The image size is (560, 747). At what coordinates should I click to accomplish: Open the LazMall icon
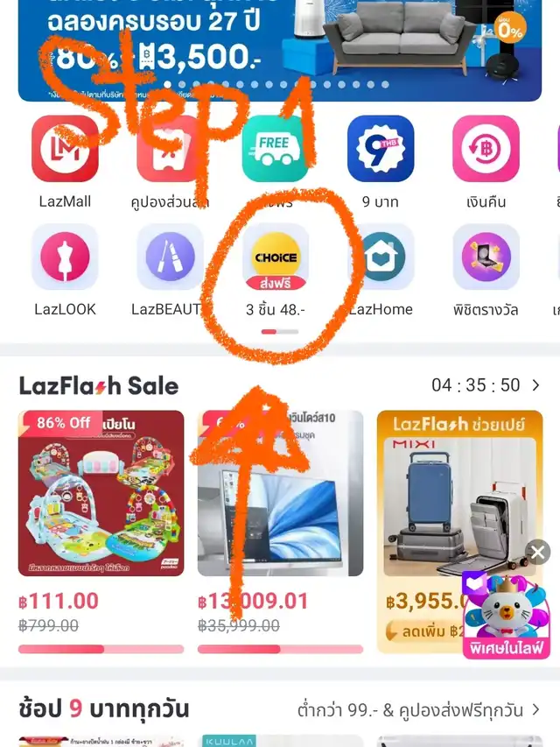[x=66, y=149]
